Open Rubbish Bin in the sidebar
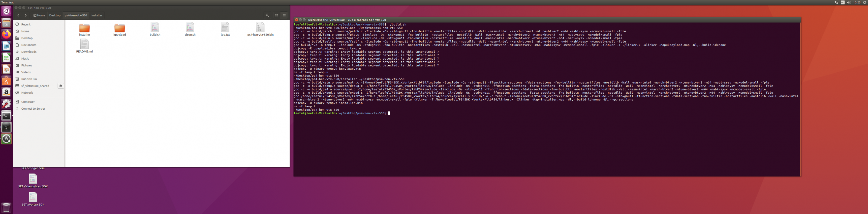The image size is (868, 214). coord(39,79)
